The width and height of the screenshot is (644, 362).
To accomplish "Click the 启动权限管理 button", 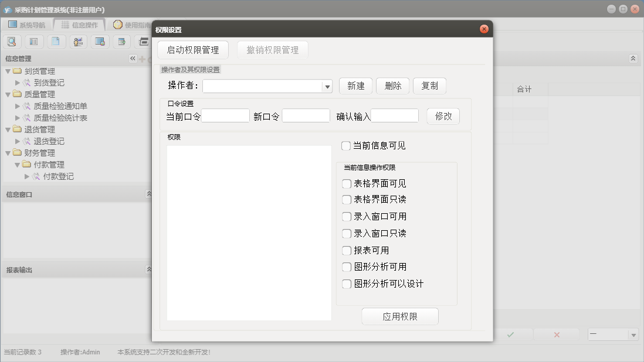I will click(193, 50).
